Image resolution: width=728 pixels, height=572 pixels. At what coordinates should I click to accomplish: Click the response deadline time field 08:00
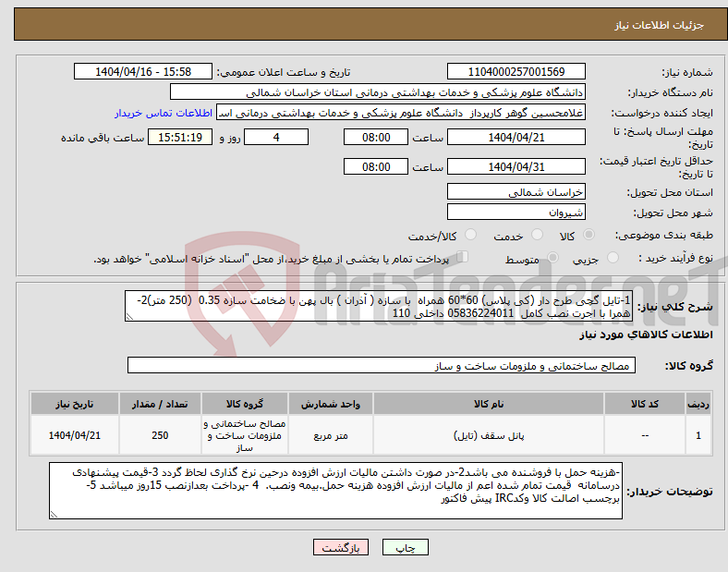pos(376,137)
